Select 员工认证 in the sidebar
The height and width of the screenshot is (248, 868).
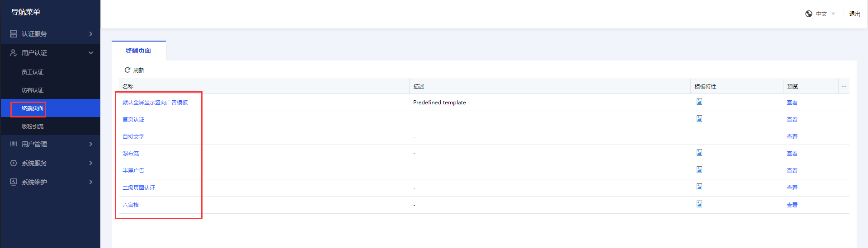pyautogui.click(x=33, y=72)
